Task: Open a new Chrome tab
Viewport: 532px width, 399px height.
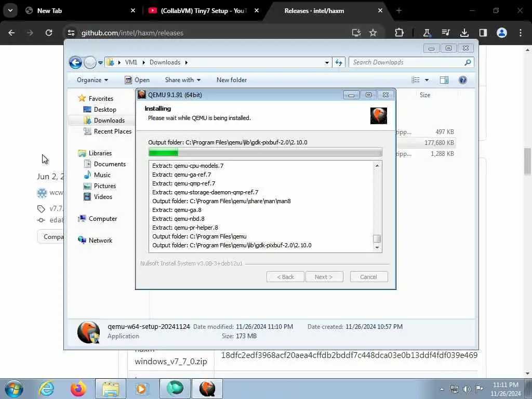Action: 398,11
